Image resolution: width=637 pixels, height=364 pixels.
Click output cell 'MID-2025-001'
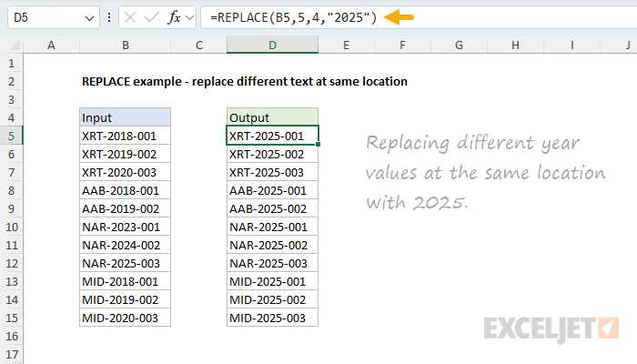(x=272, y=281)
